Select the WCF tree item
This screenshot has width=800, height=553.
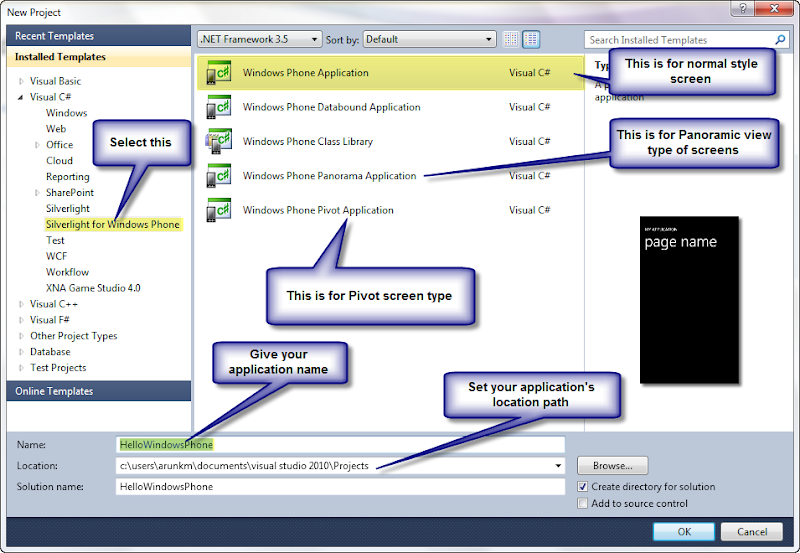pos(56,256)
